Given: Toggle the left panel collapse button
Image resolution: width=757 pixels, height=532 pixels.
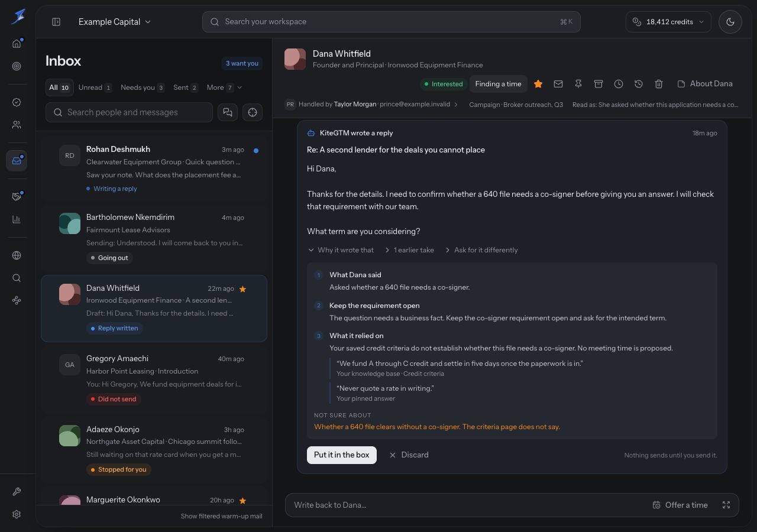Looking at the screenshot, I should click(x=56, y=22).
